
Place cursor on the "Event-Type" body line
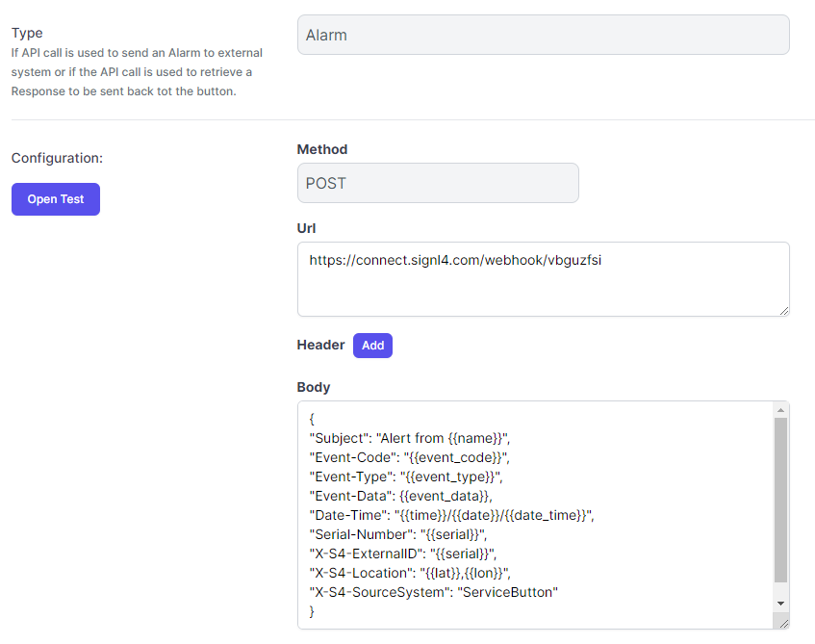click(x=406, y=477)
